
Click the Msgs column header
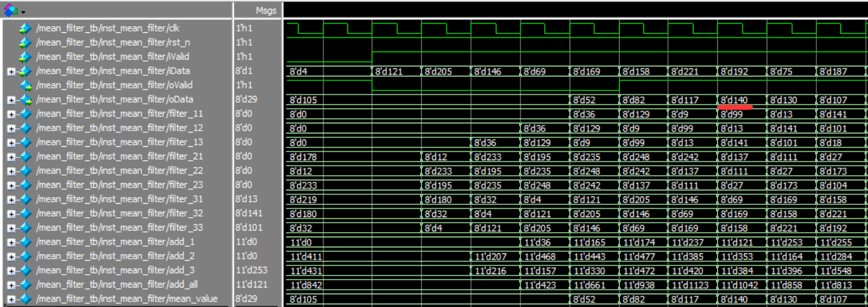266,11
